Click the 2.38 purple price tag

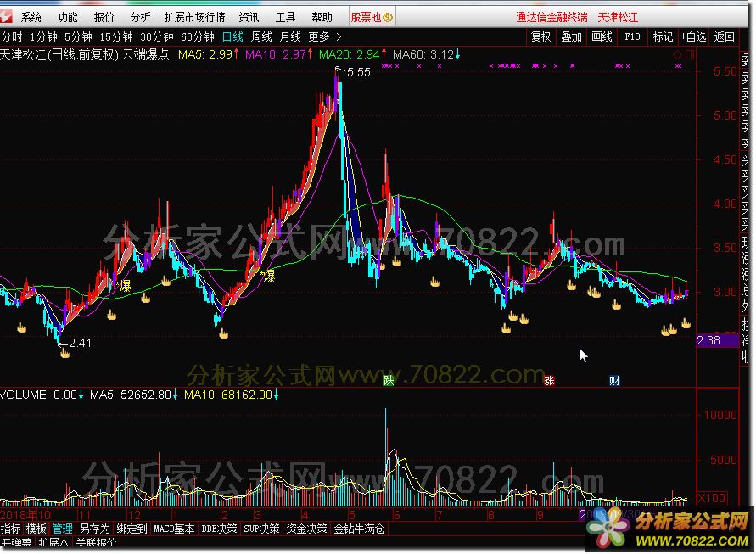tap(718, 341)
